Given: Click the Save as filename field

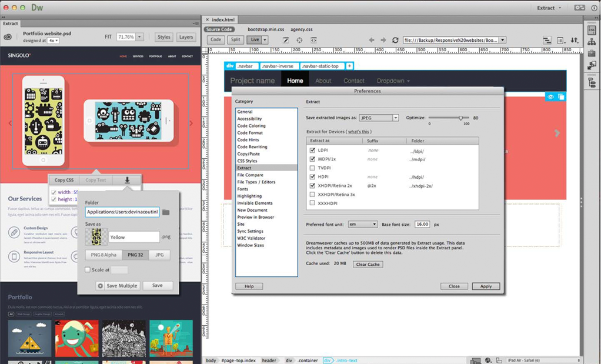Looking at the screenshot, I should 134,237.
